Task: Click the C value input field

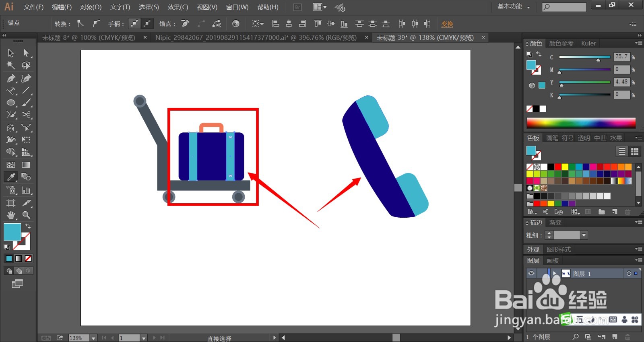Action: pyautogui.click(x=621, y=57)
